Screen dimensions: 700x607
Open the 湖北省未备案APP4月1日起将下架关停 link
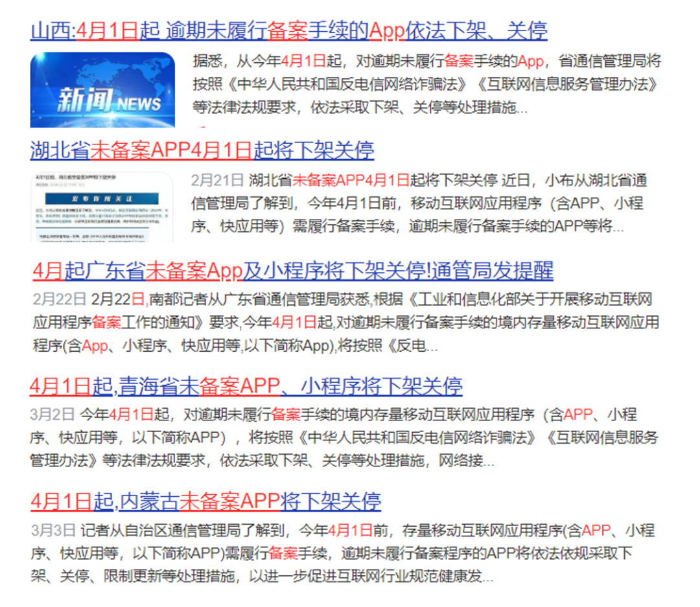pyautogui.click(x=202, y=150)
